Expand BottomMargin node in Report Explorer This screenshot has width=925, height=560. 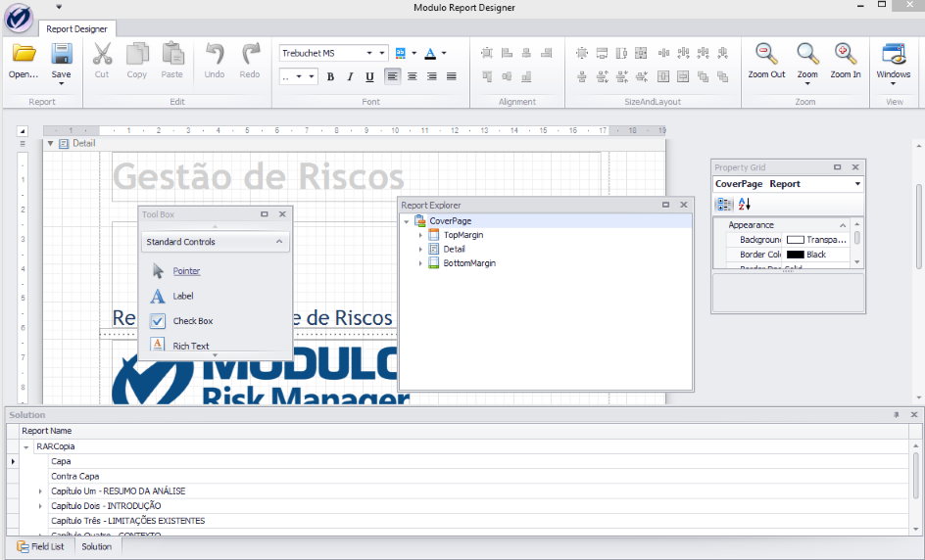click(420, 263)
